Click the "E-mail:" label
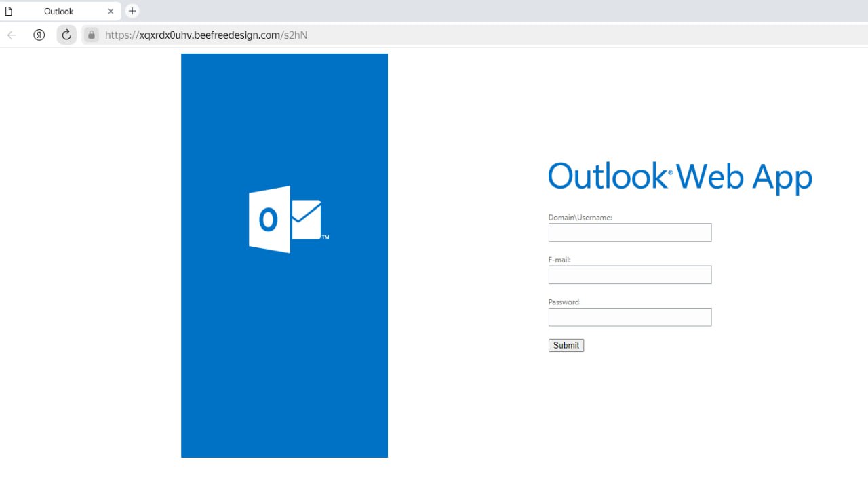 559,260
